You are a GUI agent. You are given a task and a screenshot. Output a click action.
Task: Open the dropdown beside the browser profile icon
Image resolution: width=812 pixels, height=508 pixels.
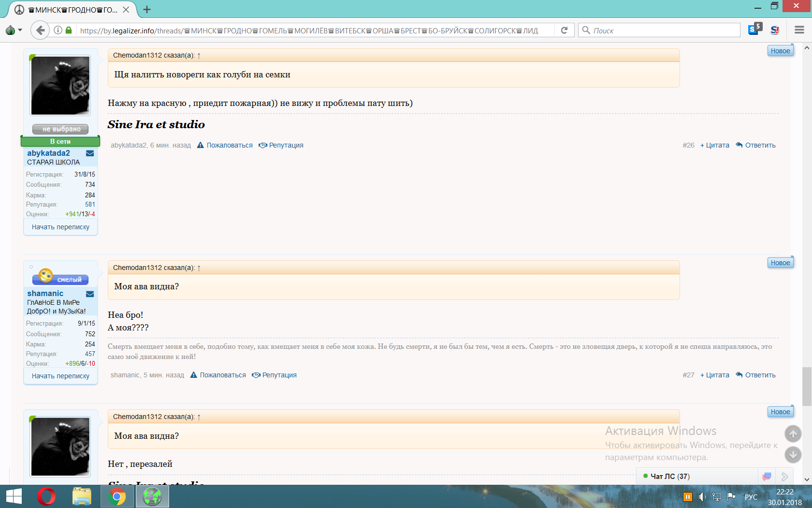pyautogui.click(x=20, y=30)
